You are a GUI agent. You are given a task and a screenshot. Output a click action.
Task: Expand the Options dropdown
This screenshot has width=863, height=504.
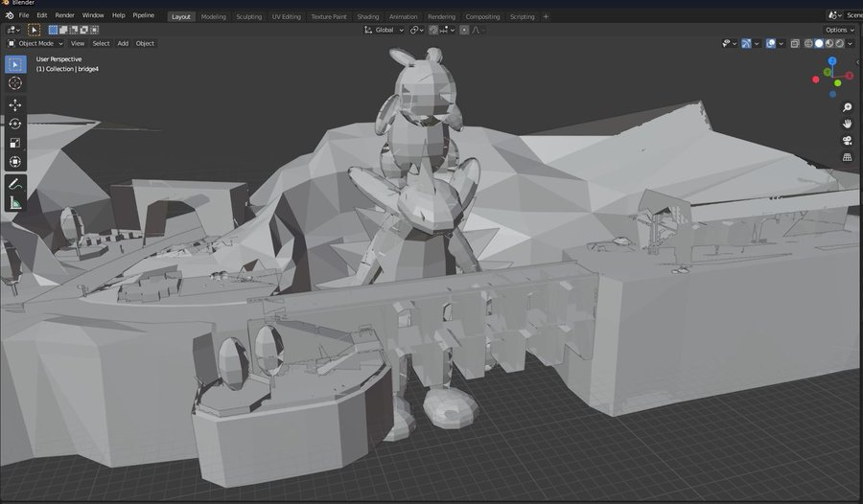coord(839,30)
